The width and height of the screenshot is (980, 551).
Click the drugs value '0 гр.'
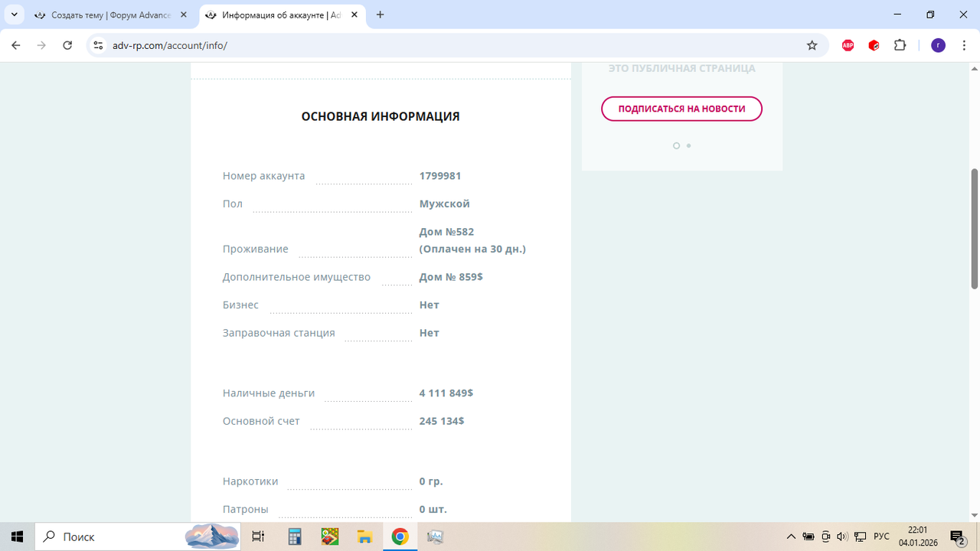431,481
